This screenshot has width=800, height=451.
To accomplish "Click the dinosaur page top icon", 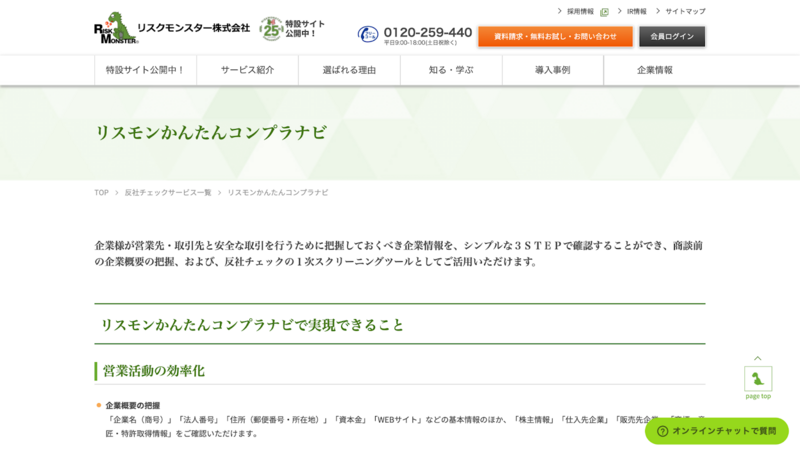I will tap(758, 379).
